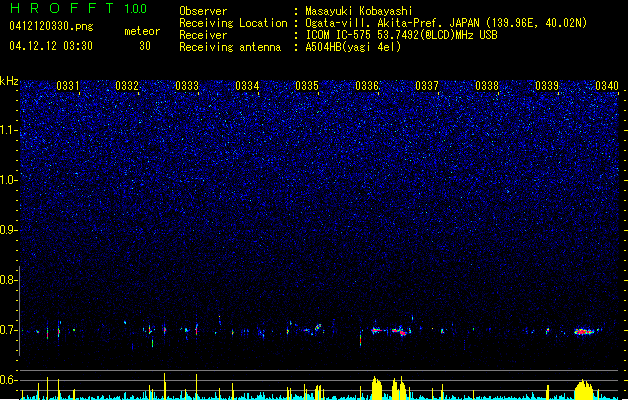Click the meteor count value 30
Image resolution: width=629 pixels, height=400 pixels.
pyautogui.click(x=145, y=46)
